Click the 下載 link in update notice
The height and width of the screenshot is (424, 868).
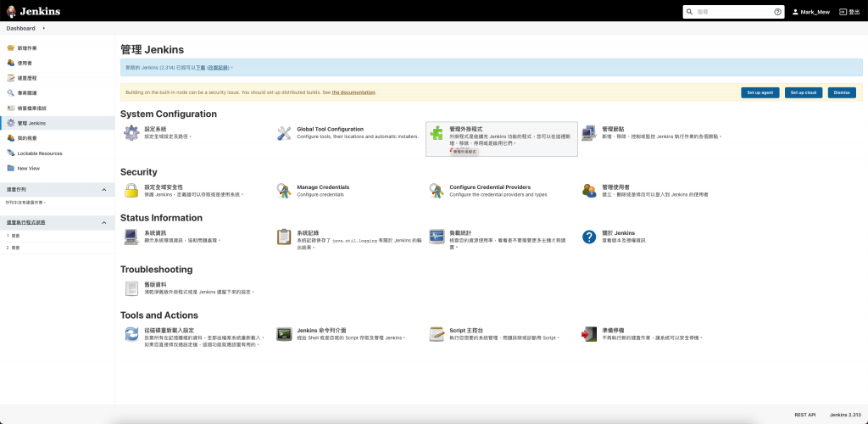pyautogui.click(x=200, y=68)
